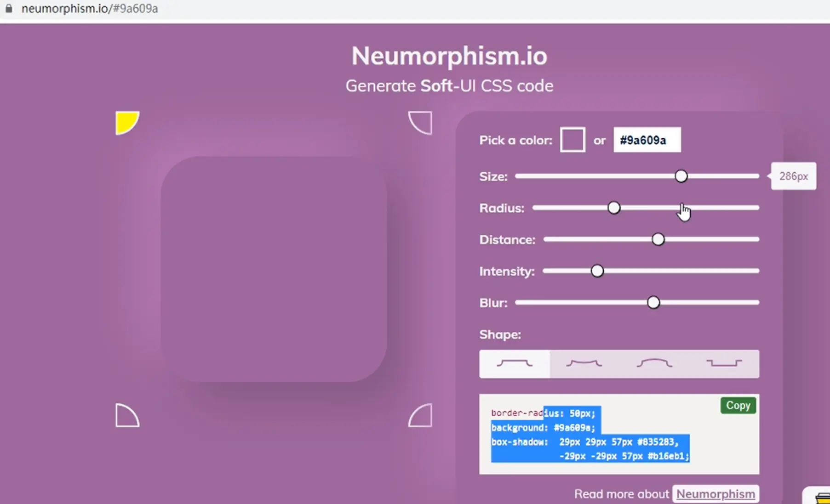Click the Distance slider handle
This screenshot has width=830, height=504.
coord(658,239)
